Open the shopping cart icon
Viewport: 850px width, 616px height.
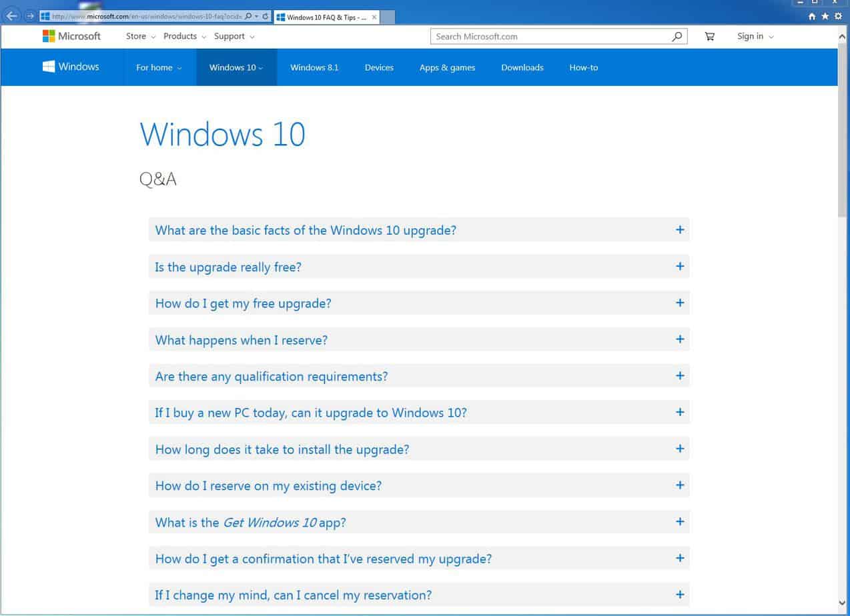(x=710, y=37)
